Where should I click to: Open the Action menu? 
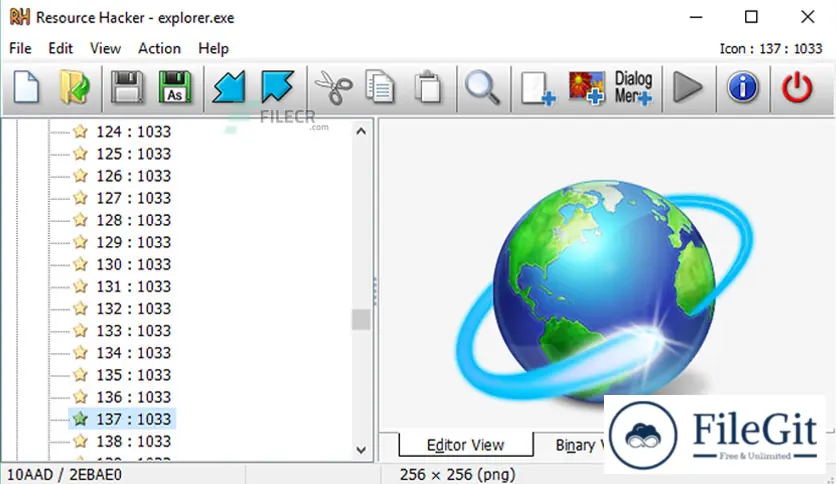pyautogui.click(x=159, y=49)
